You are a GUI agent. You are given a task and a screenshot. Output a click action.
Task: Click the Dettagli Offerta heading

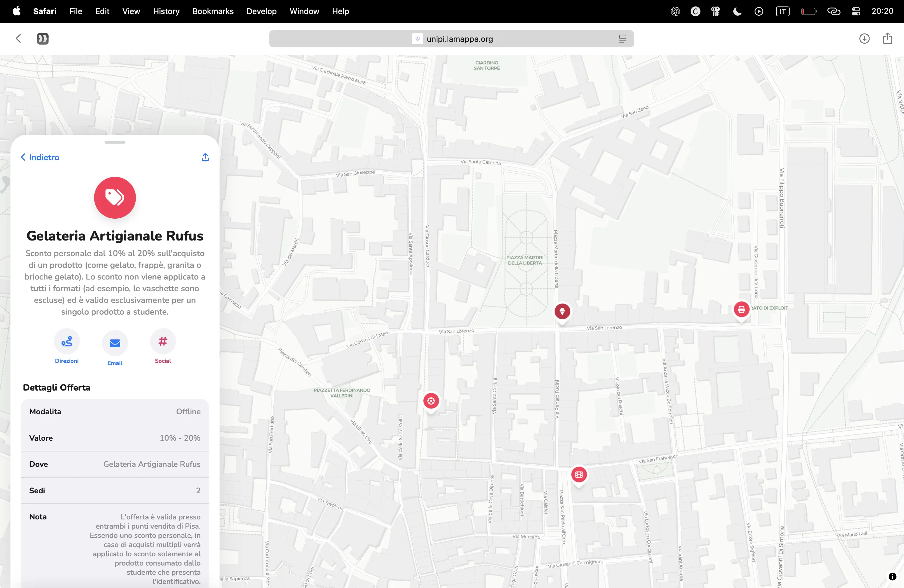coord(57,387)
